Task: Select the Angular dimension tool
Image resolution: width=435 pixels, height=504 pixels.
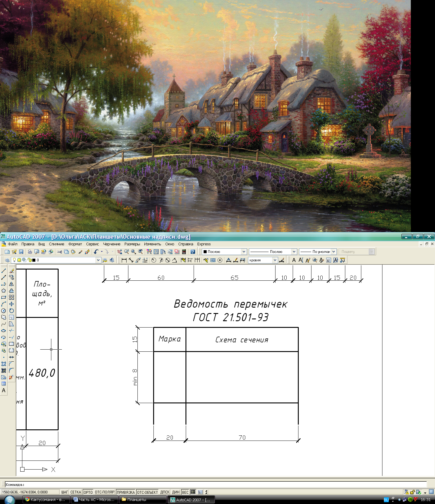Action: (x=175, y=260)
